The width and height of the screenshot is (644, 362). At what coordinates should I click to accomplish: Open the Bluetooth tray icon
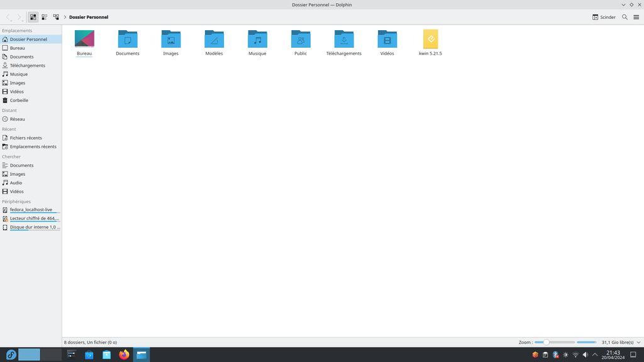[x=556, y=354]
